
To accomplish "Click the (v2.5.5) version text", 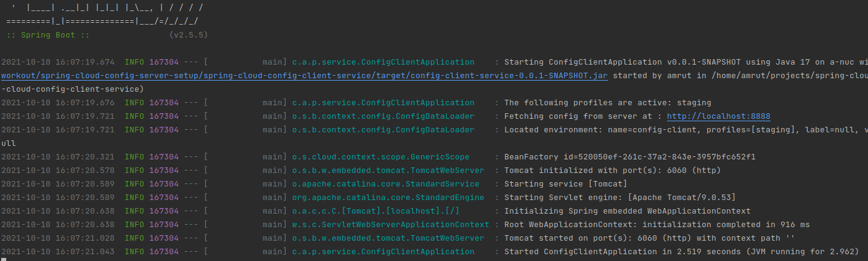I will click(188, 35).
